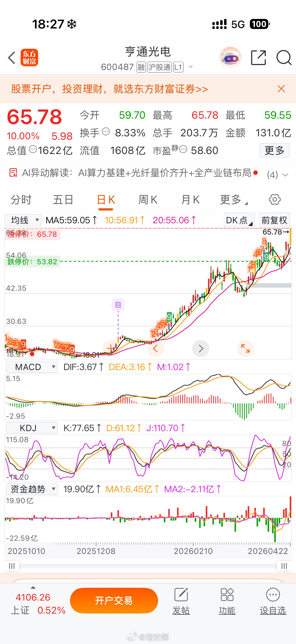This screenshot has width=296, height=644.
Task: Open chart settings gear icon
Action: [275, 199]
